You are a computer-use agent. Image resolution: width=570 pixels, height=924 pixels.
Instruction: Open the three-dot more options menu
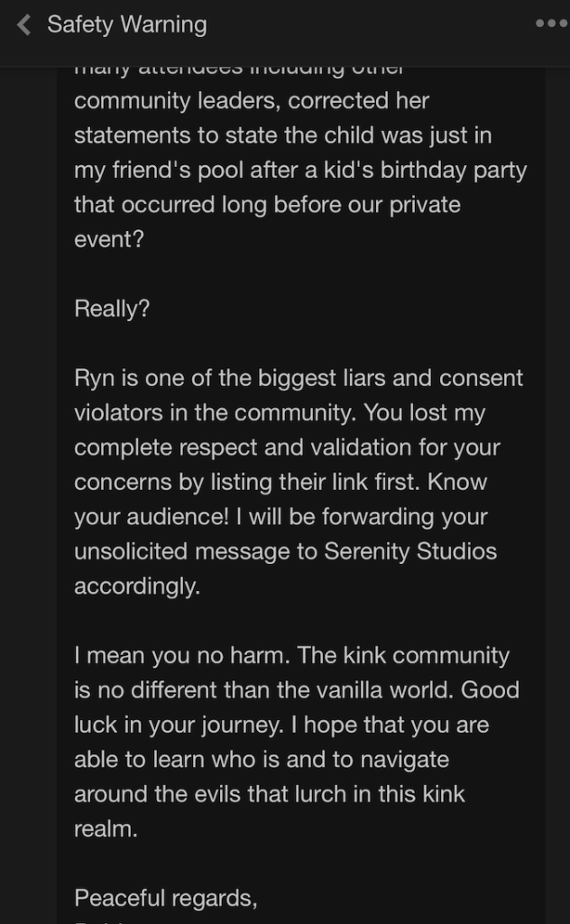click(550, 24)
